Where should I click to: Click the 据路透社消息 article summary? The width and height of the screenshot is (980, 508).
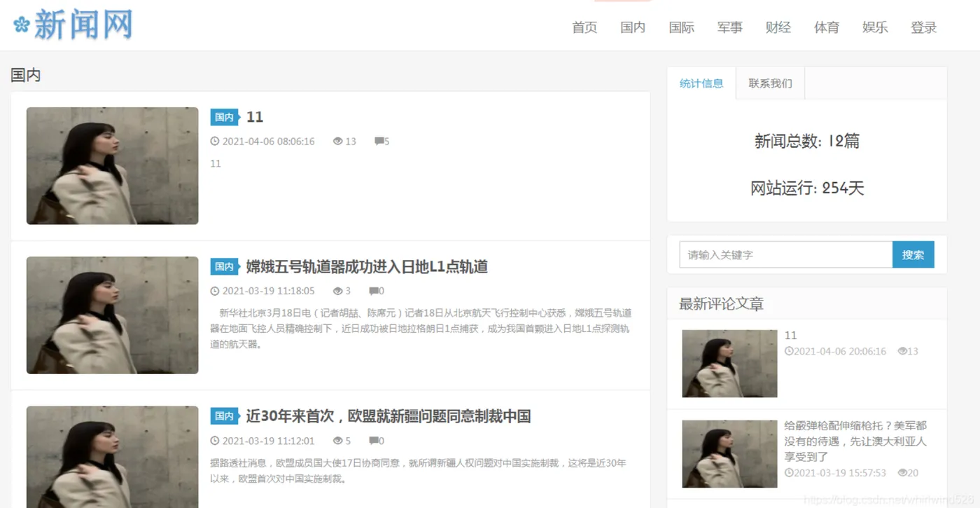[419, 471]
